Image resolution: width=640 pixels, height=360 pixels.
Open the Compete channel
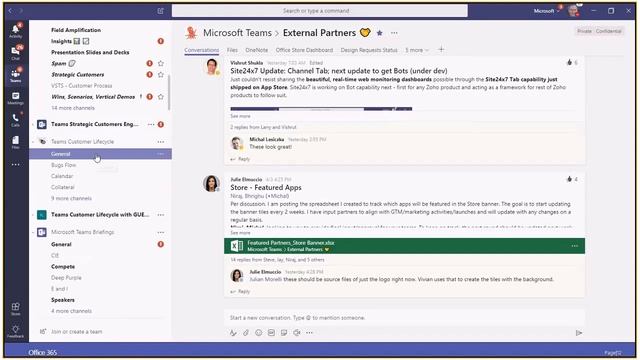pos(63,267)
